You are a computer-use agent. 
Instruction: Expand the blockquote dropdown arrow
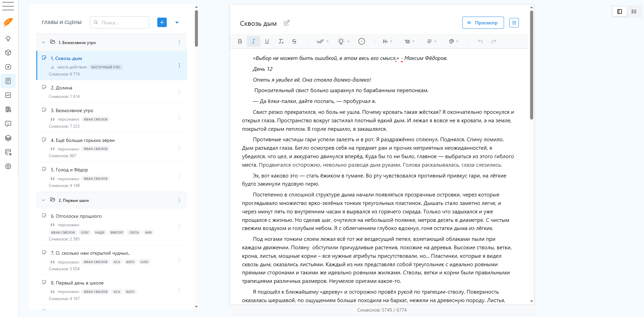point(414,41)
